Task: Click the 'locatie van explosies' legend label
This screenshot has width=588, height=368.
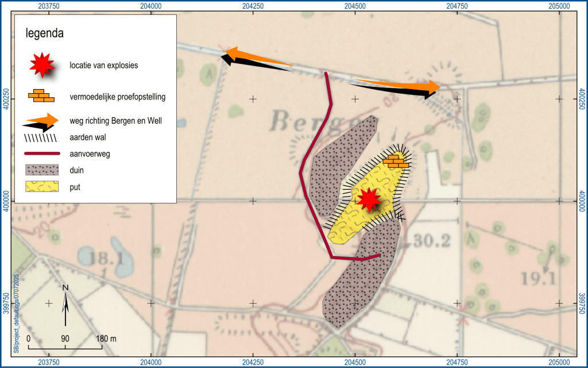Action: click(x=103, y=66)
